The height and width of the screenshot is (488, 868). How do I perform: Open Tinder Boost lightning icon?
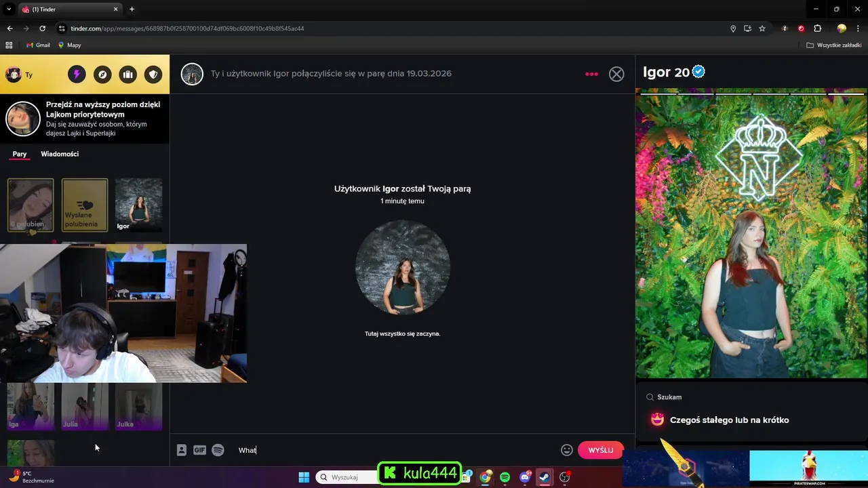click(77, 75)
